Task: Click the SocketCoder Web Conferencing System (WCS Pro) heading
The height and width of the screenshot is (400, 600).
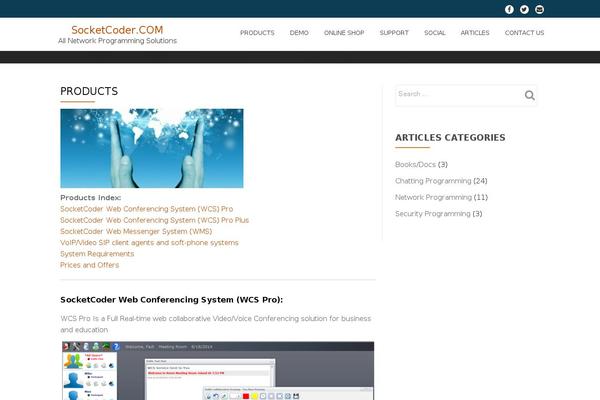Action: point(171,300)
